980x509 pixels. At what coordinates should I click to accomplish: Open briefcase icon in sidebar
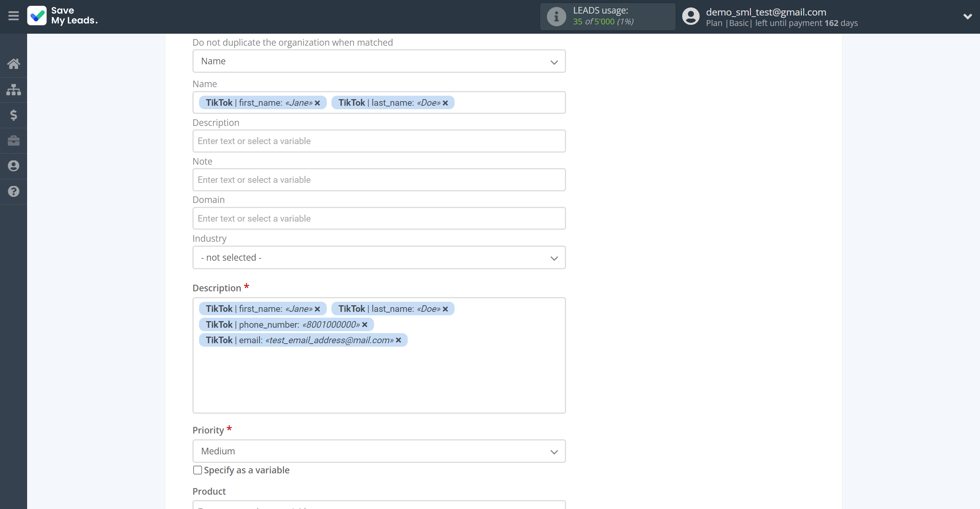tap(14, 141)
